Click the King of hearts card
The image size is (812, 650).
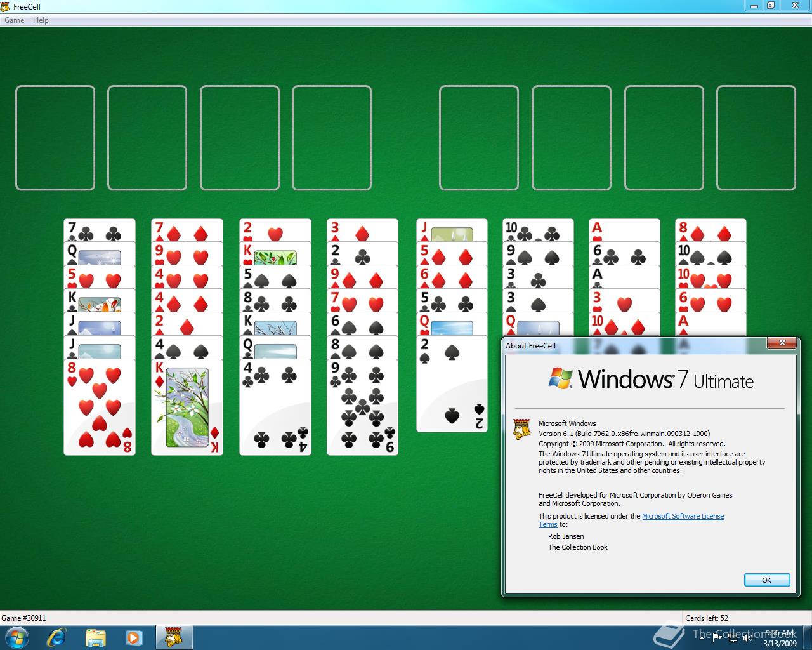click(x=275, y=253)
